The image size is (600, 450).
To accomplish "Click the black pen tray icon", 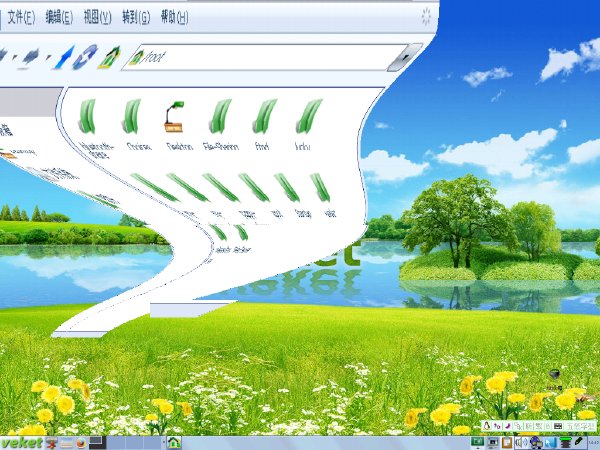I will click(579, 442).
